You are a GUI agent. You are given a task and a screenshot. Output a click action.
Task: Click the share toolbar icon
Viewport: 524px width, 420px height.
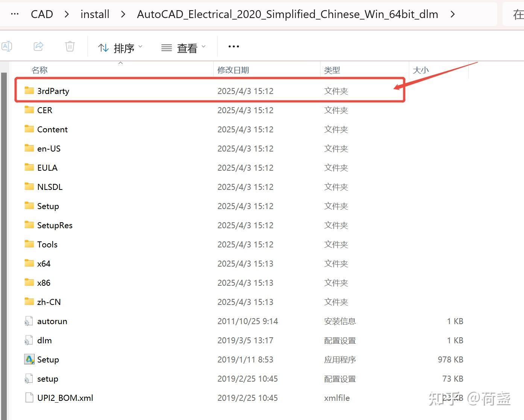[x=38, y=46]
